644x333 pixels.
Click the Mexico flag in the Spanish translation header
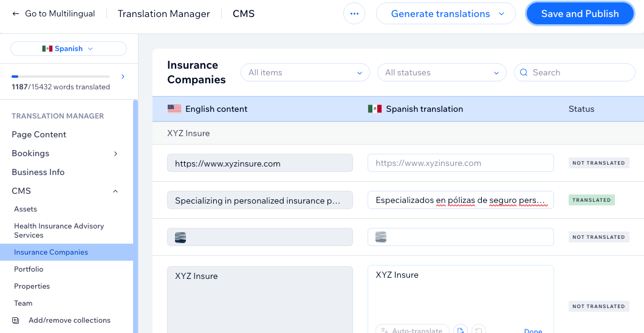(x=375, y=109)
